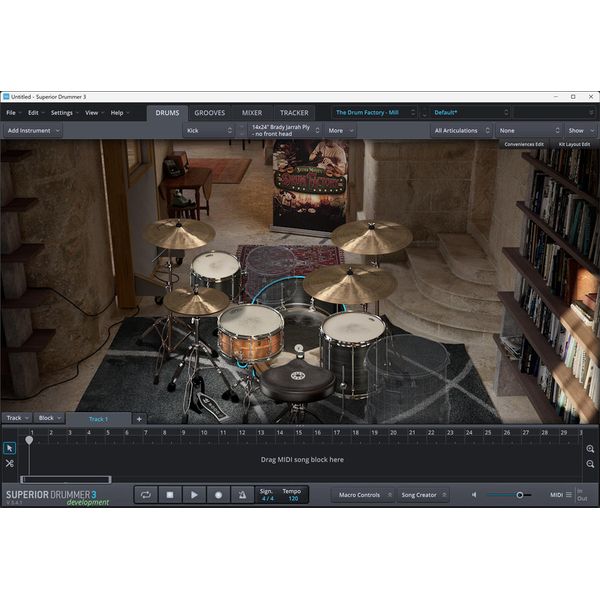
Task: Open the Kick instrument selector
Action: click(209, 130)
